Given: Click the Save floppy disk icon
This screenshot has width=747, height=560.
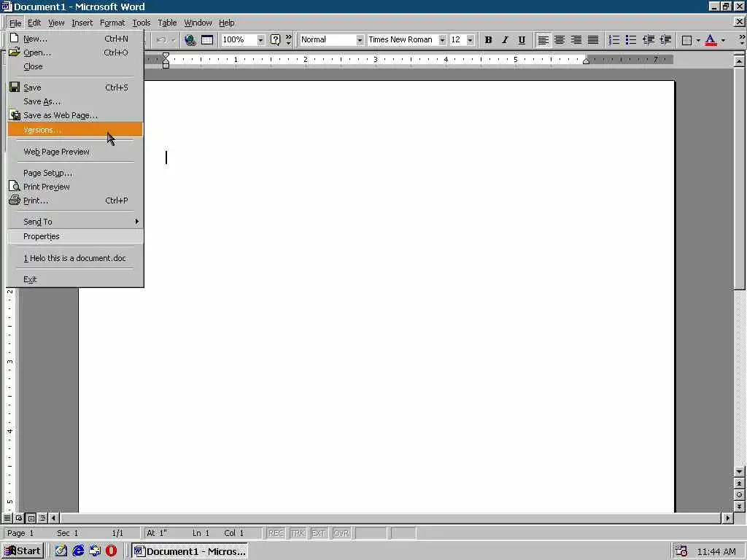Looking at the screenshot, I should pyautogui.click(x=15, y=87).
